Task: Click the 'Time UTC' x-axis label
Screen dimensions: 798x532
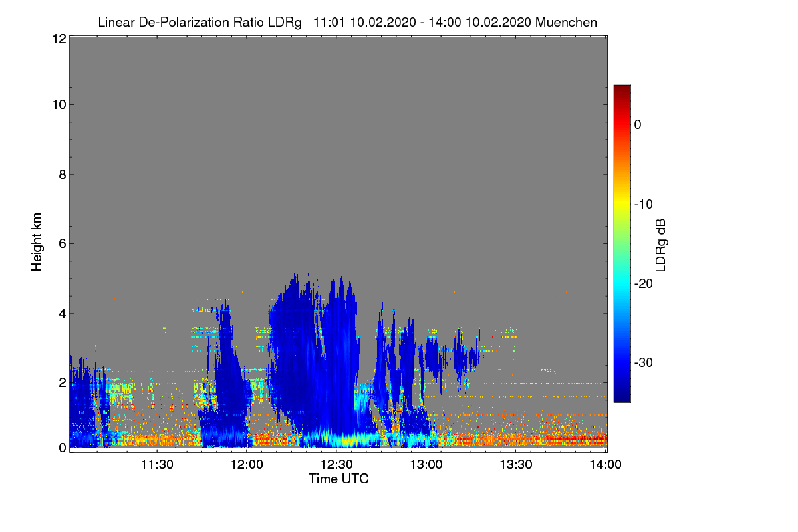Action: (338, 479)
